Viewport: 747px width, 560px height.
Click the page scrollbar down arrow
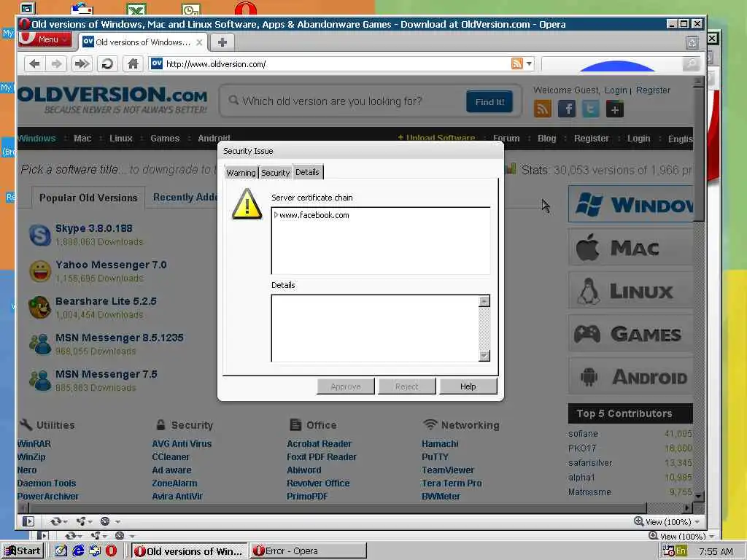pyautogui.click(x=698, y=496)
